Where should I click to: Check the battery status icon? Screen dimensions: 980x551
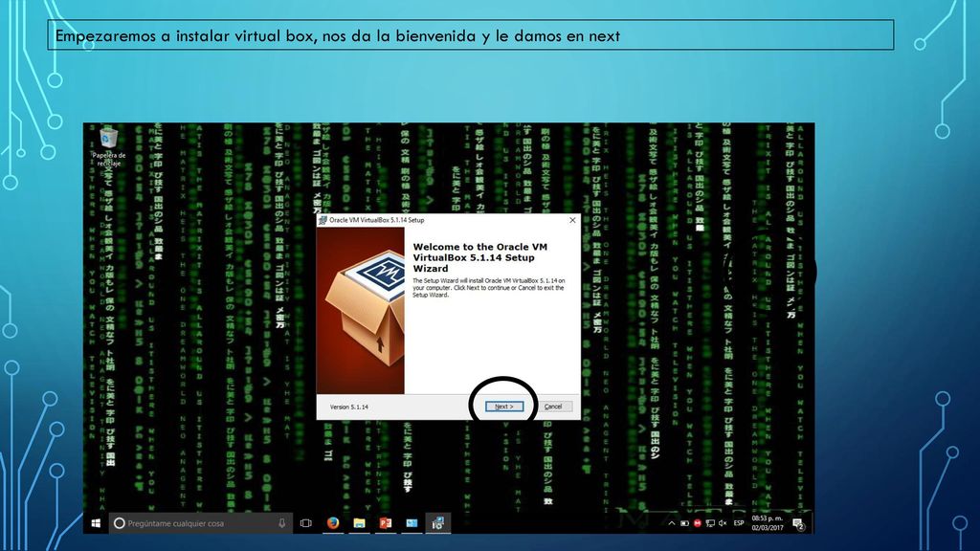pos(684,523)
